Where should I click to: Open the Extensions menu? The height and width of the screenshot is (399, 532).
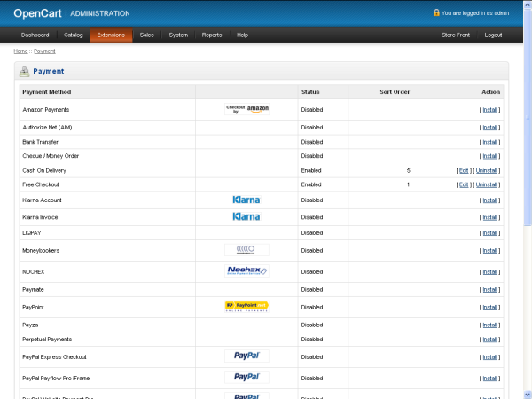point(111,35)
